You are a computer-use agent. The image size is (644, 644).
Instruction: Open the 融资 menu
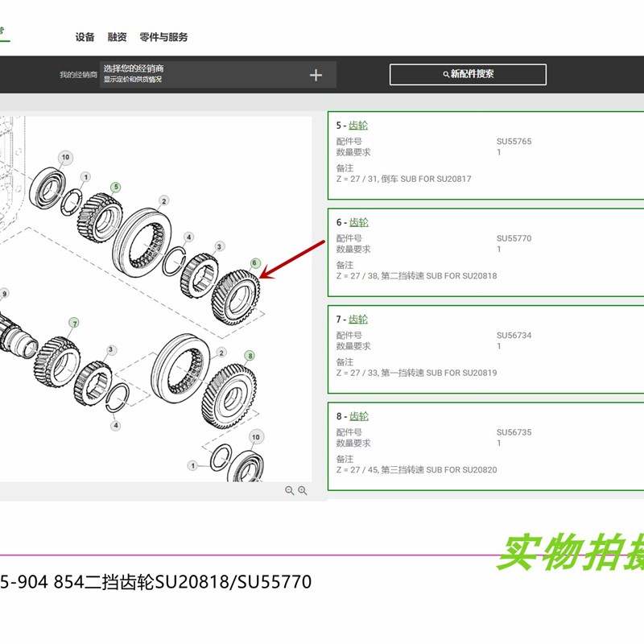point(117,37)
